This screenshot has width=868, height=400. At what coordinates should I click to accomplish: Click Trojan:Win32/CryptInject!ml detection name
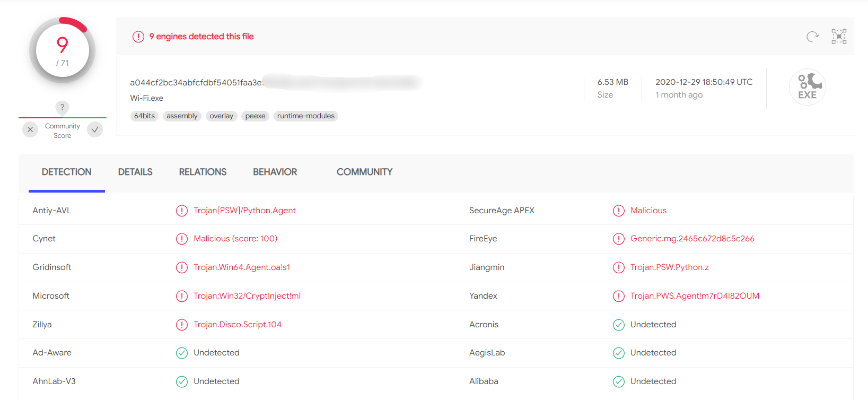point(247,296)
